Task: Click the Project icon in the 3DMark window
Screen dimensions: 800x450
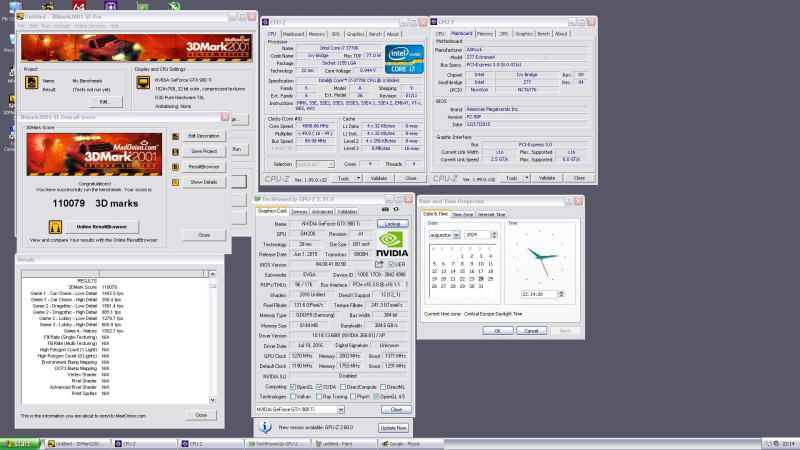Action: pyautogui.click(x=32, y=82)
